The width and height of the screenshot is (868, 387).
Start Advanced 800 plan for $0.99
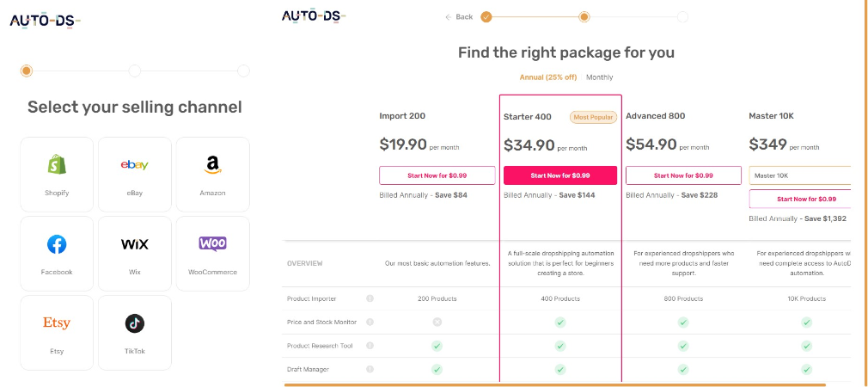[683, 175]
